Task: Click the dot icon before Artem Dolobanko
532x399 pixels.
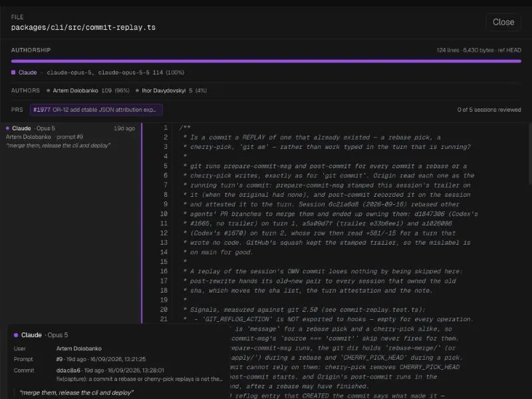Action: tap(48, 90)
